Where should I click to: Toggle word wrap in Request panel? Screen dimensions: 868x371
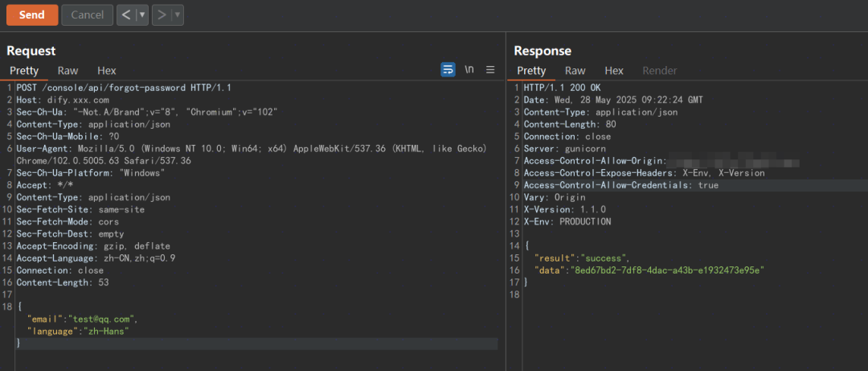pos(448,70)
